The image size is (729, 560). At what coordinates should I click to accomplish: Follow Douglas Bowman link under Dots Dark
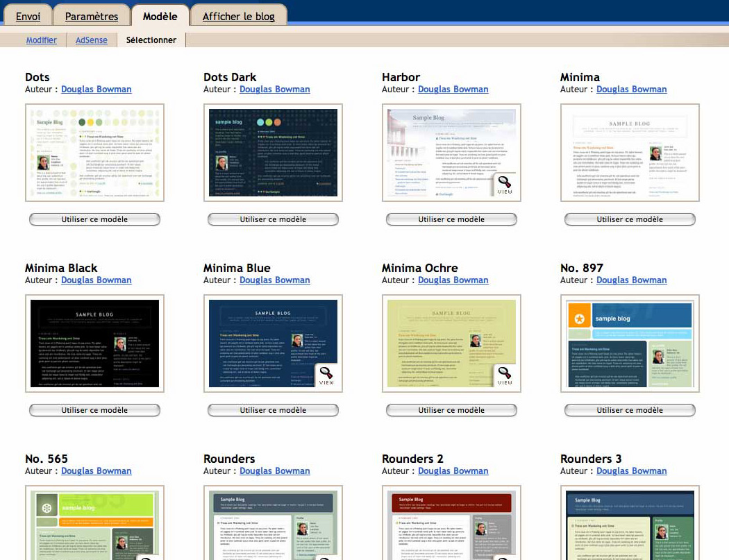[275, 90]
